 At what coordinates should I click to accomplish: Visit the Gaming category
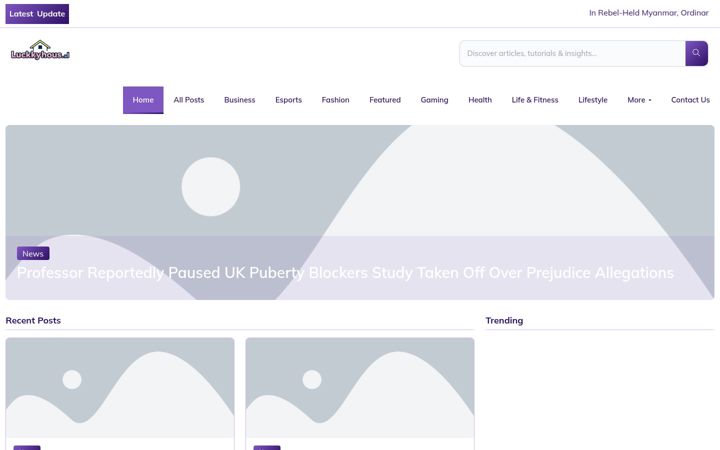coord(434,100)
